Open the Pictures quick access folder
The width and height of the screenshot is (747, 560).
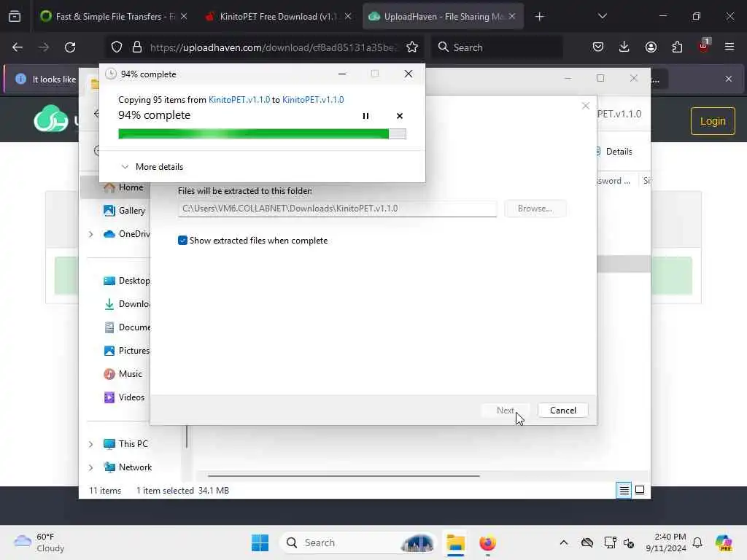tap(127, 351)
